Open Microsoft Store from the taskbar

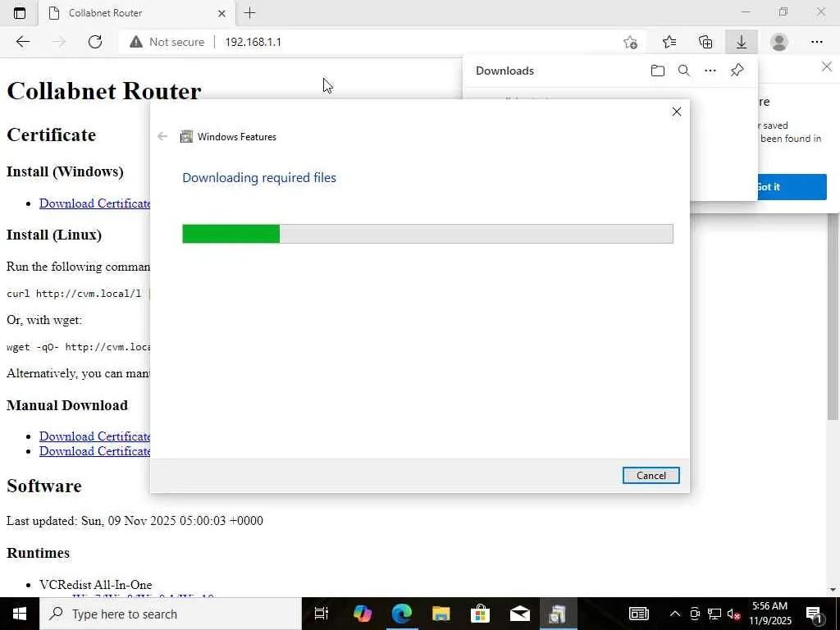(x=480, y=614)
